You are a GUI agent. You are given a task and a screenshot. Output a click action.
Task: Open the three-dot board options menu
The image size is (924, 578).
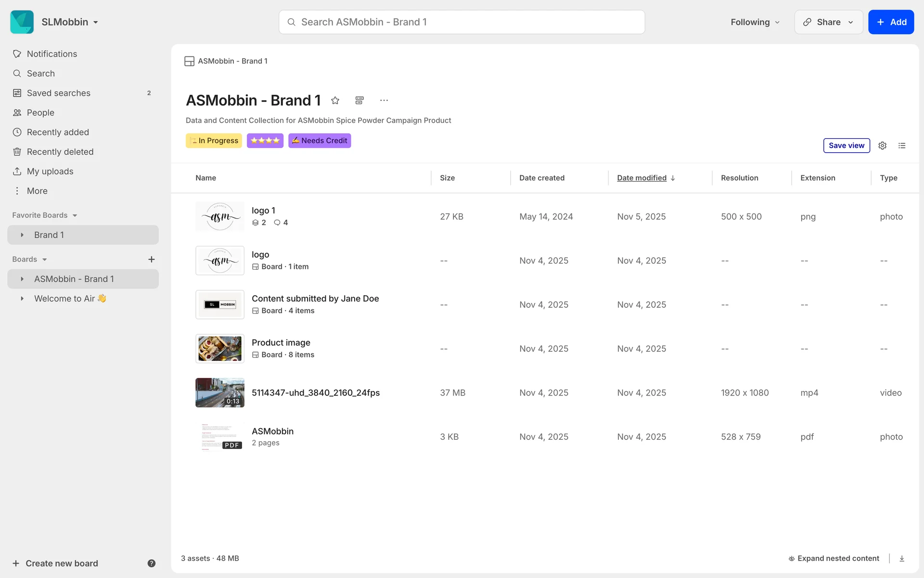384,100
